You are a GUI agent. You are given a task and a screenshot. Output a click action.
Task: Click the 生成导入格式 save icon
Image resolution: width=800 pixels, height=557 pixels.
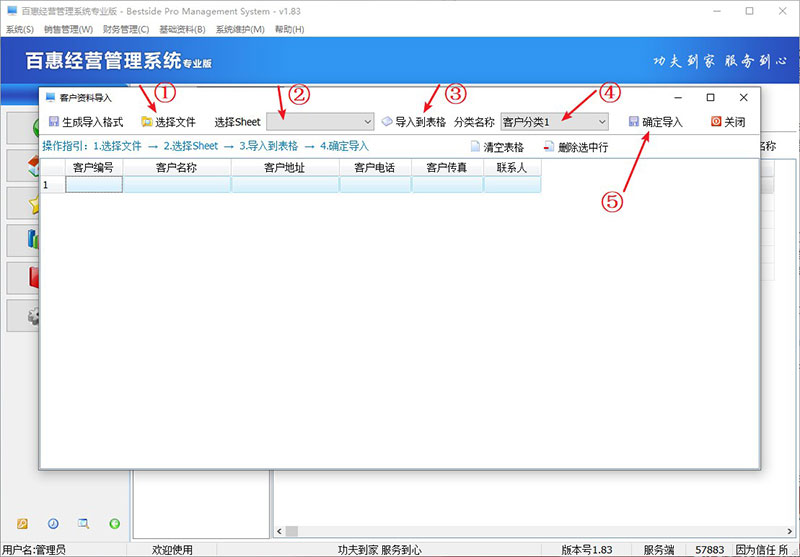tap(54, 121)
